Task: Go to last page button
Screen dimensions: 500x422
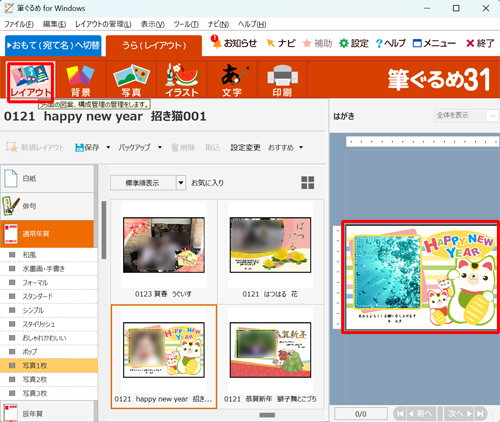Action: (480, 414)
